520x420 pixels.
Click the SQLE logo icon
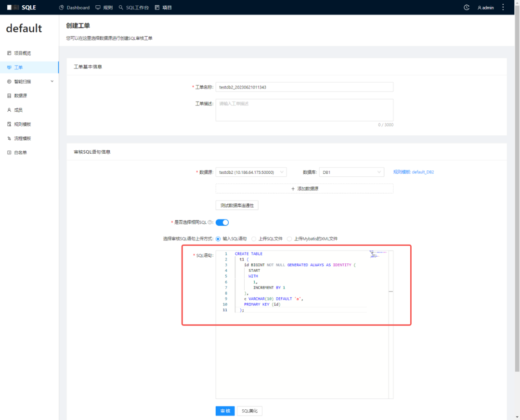pos(13,7)
